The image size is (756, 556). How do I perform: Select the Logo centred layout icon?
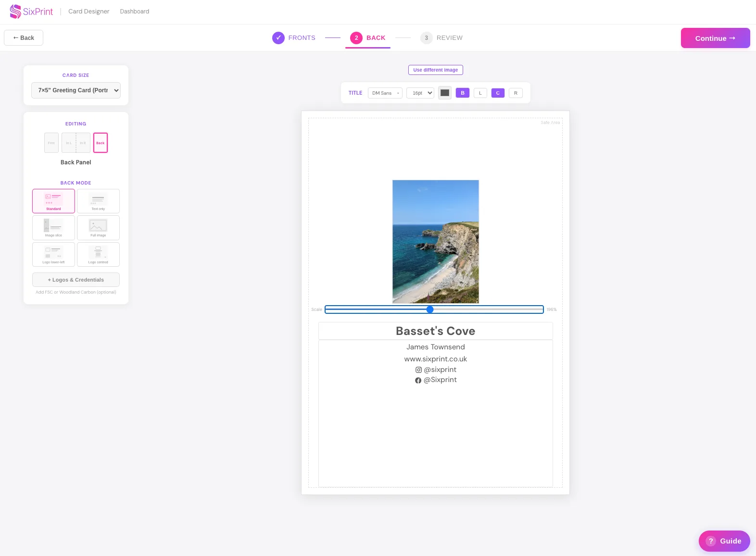pyautogui.click(x=98, y=254)
